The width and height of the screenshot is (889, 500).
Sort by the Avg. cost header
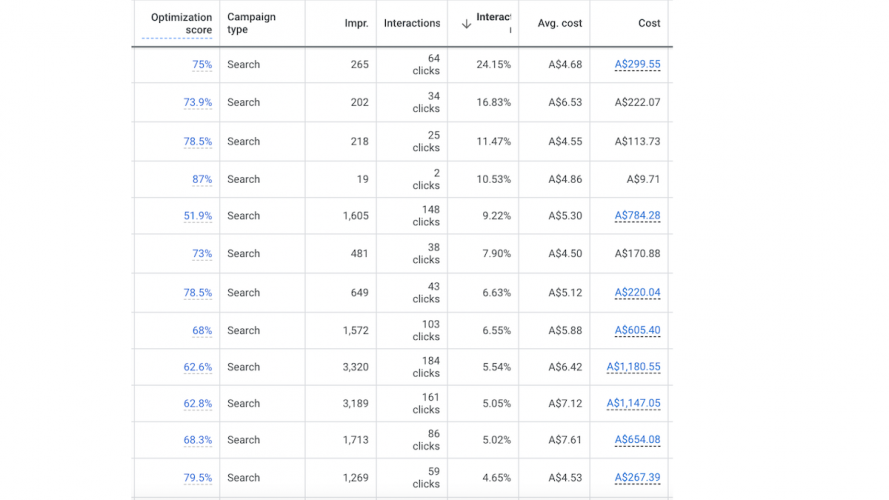(x=559, y=23)
